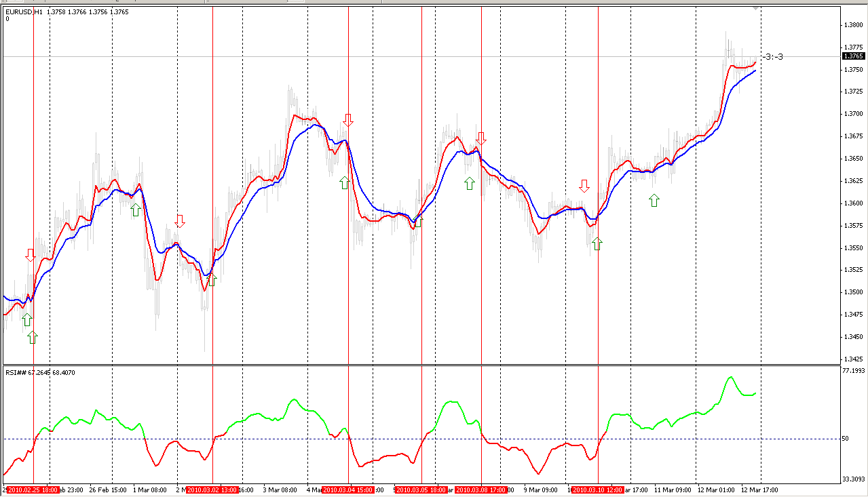Click the '11 Mar 09:00' time axis label
The image size is (868, 497).
672,490
